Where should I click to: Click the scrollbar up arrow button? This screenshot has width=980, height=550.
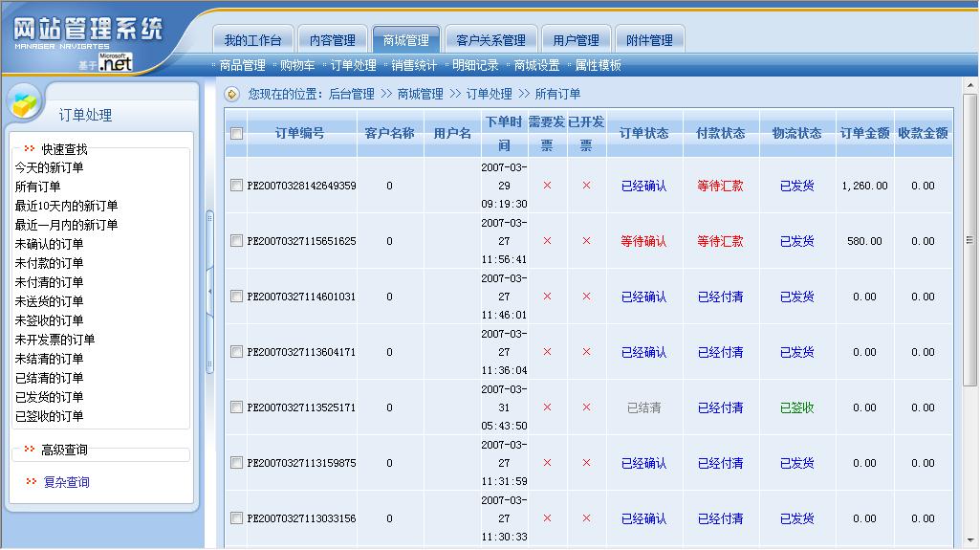pos(969,100)
